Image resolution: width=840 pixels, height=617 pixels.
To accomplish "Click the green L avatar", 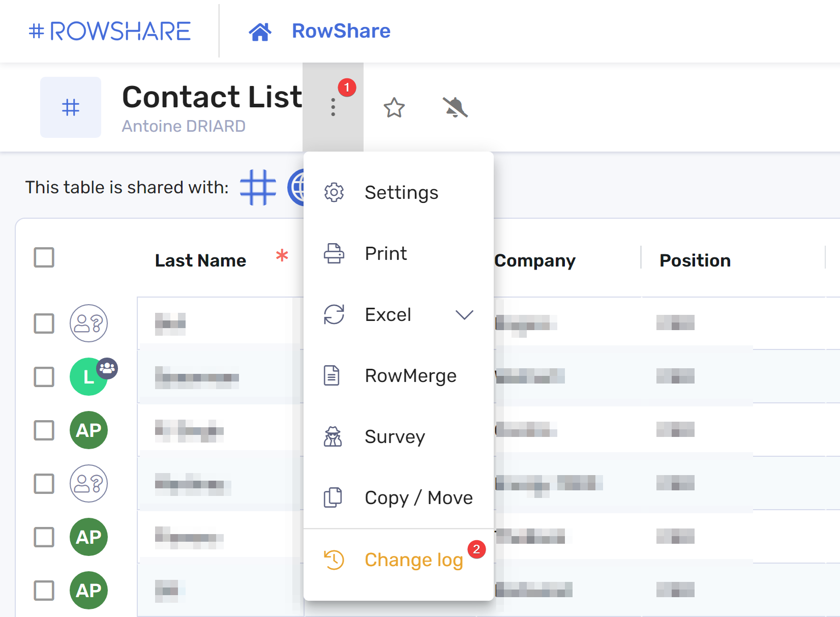I will pos(88,377).
